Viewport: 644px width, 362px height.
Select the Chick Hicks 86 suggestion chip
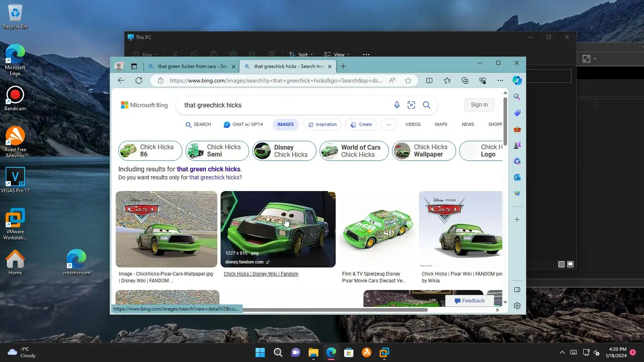coord(150,151)
